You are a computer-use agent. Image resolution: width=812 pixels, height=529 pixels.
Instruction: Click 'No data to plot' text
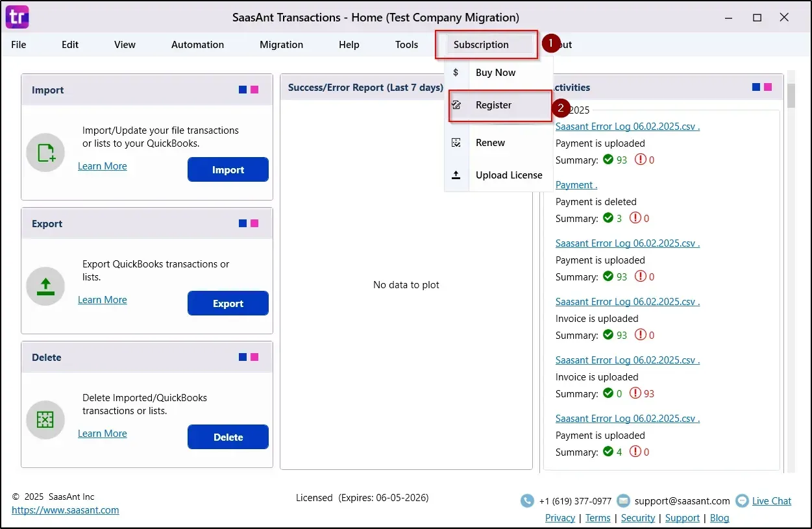click(406, 285)
